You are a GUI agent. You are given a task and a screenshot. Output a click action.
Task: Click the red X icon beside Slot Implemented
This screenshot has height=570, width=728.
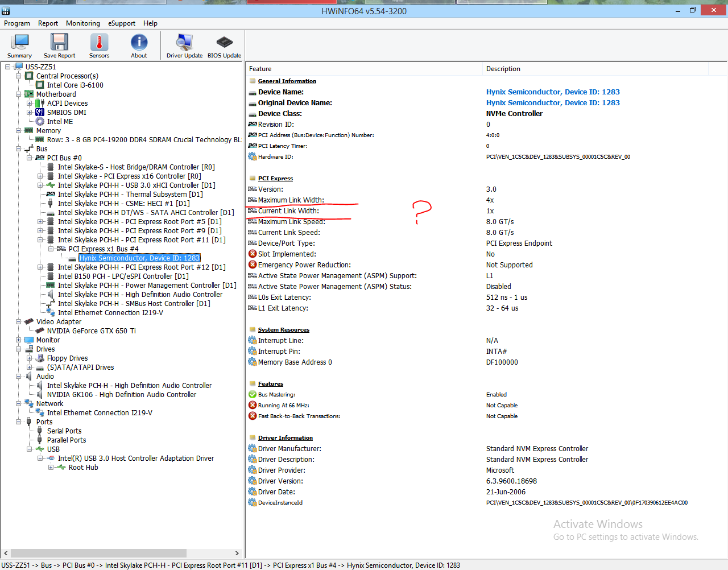[x=253, y=254]
